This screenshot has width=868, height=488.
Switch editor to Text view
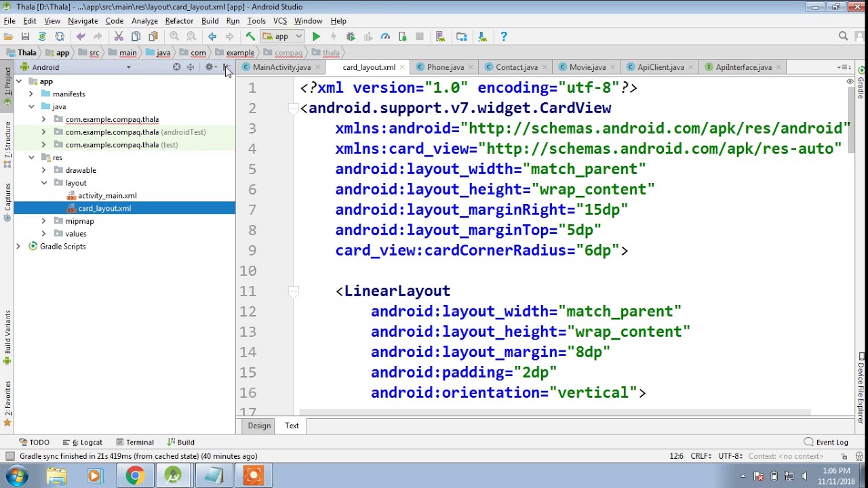[x=292, y=426]
